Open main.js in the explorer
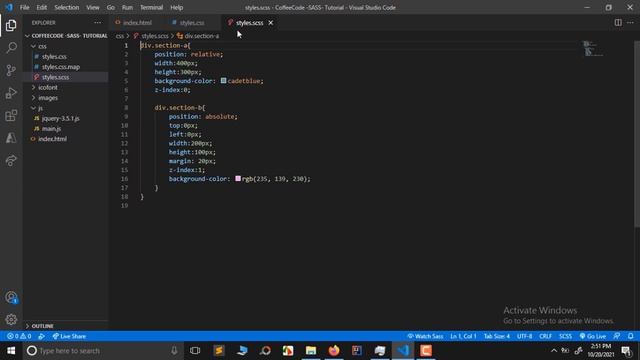The image size is (640, 360). pyautogui.click(x=66, y=129)
